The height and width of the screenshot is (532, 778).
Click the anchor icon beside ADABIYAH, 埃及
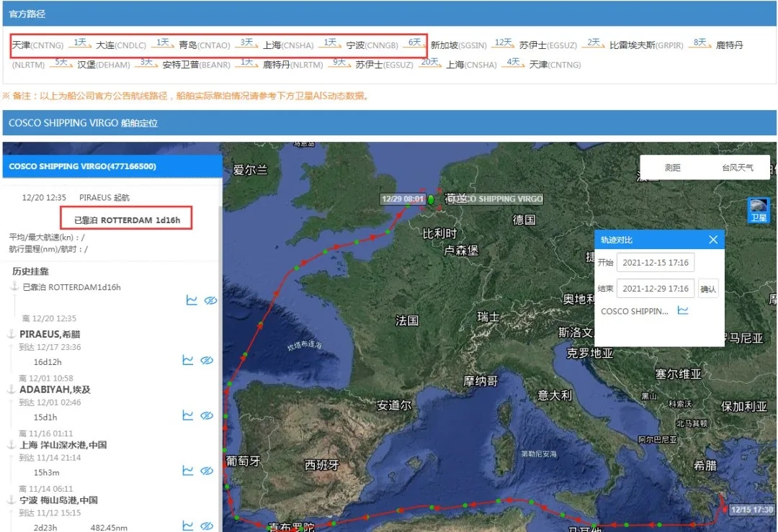pyautogui.click(x=12, y=389)
